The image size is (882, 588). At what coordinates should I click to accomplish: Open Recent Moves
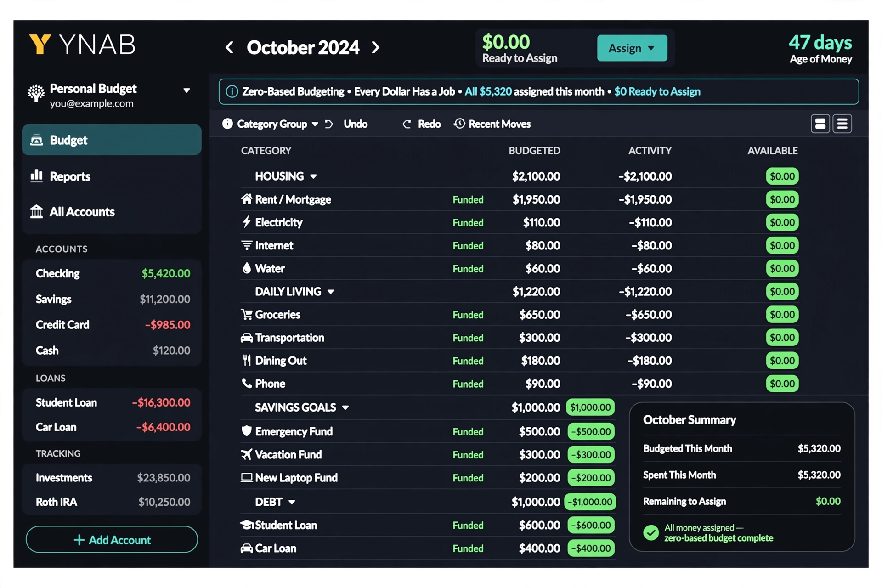point(492,124)
